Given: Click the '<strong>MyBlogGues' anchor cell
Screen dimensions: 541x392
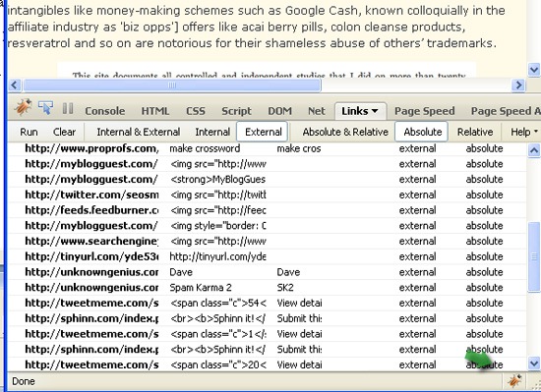Looking at the screenshot, I should click(x=217, y=180).
